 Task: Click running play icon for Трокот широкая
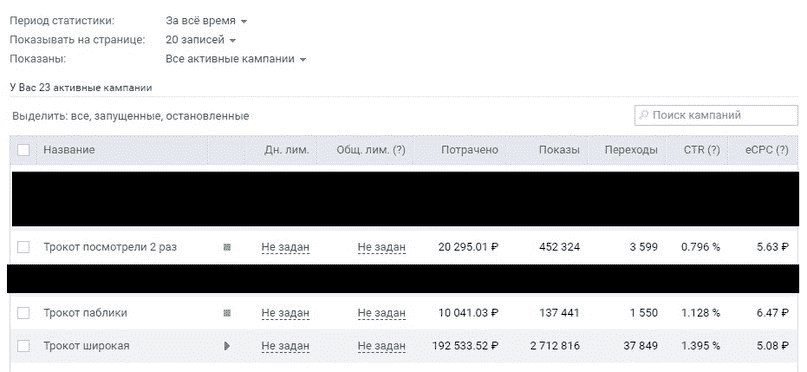coord(227,346)
